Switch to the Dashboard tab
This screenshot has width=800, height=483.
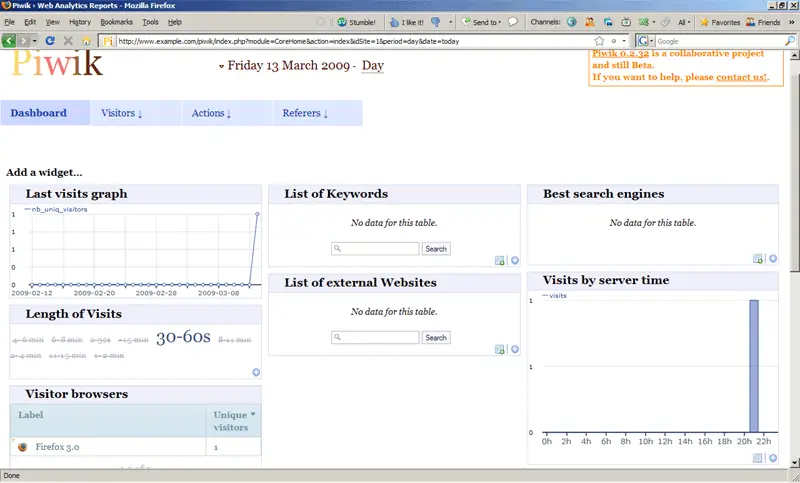click(45, 113)
